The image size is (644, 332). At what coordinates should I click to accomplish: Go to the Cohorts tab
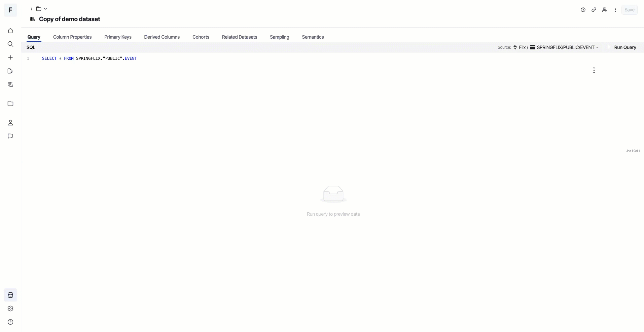click(x=201, y=37)
